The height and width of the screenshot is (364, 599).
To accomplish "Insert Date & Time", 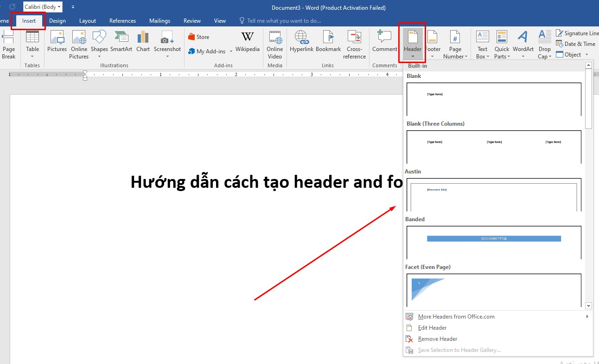I will (575, 44).
